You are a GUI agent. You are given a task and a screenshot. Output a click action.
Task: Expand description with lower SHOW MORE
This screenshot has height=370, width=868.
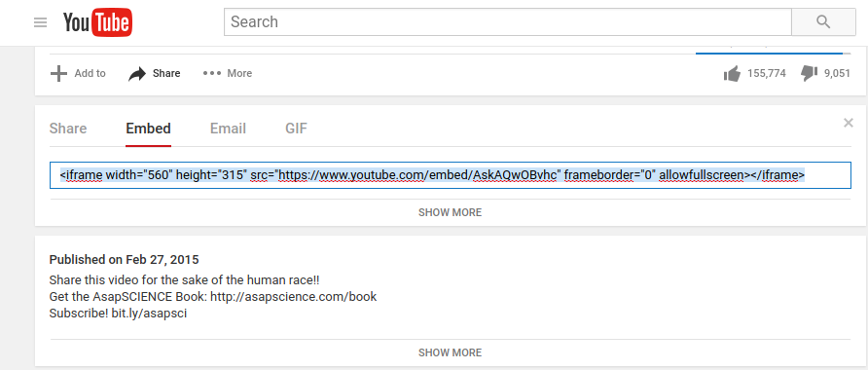450,352
